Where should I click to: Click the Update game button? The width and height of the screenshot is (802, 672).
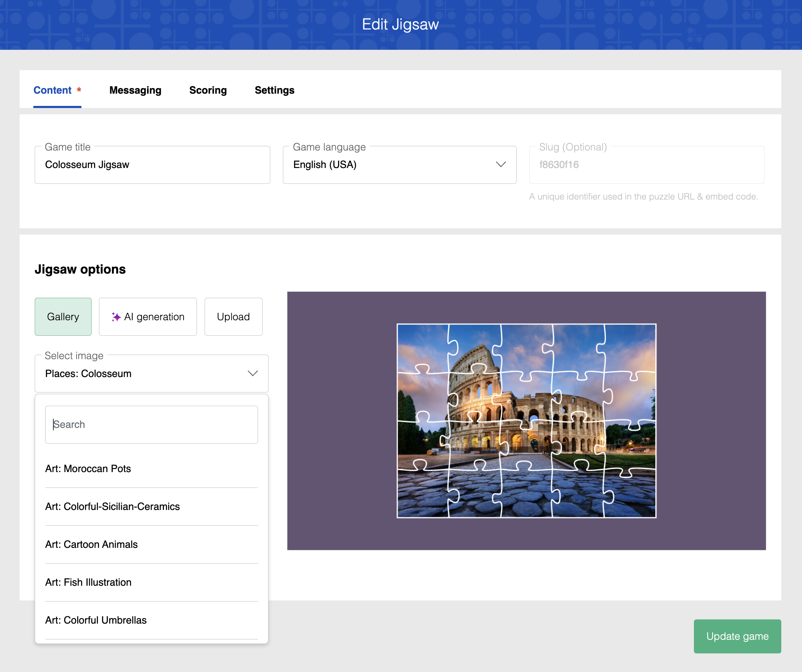[x=737, y=636]
